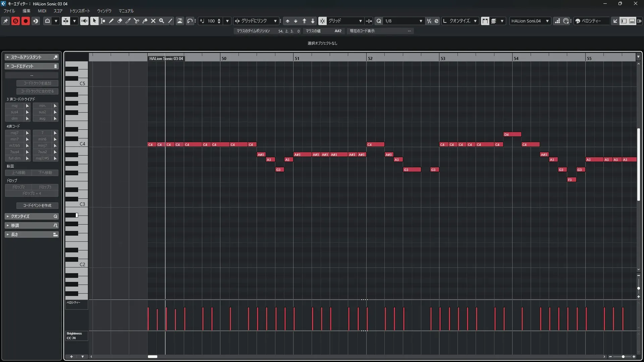Select the Object Selection arrow tool
The width and height of the screenshot is (644, 362).
click(x=94, y=21)
